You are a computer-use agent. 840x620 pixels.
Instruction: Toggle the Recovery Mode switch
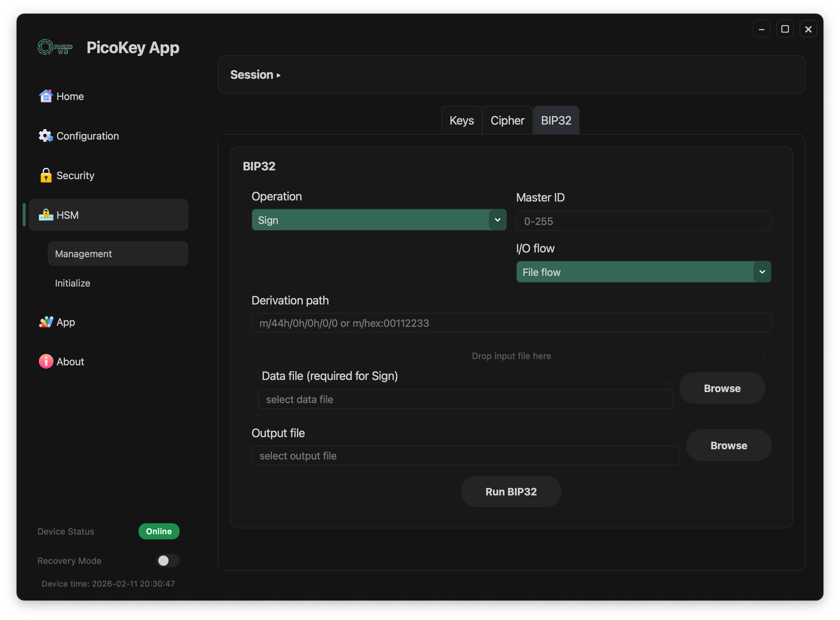pos(167,561)
